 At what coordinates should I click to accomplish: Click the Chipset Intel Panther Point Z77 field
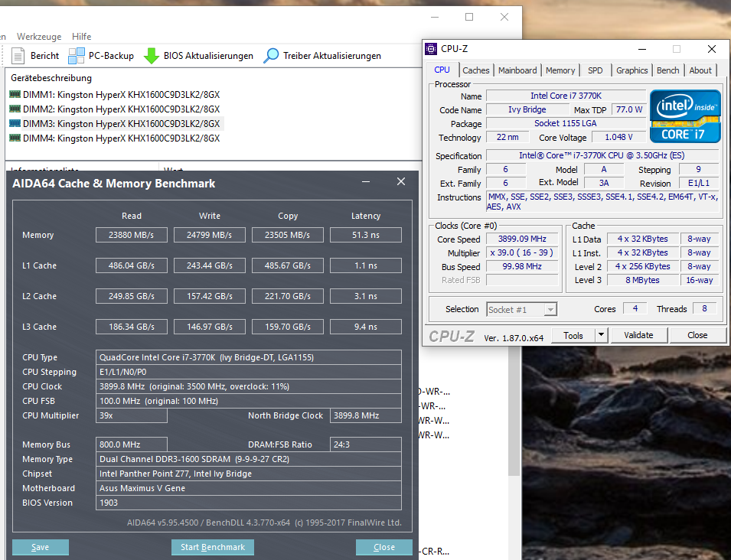point(249,474)
